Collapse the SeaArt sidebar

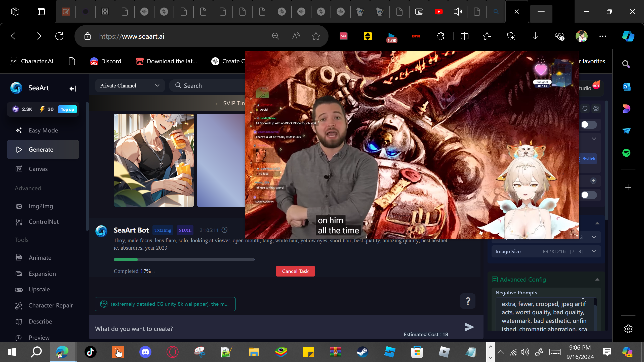pyautogui.click(x=73, y=88)
